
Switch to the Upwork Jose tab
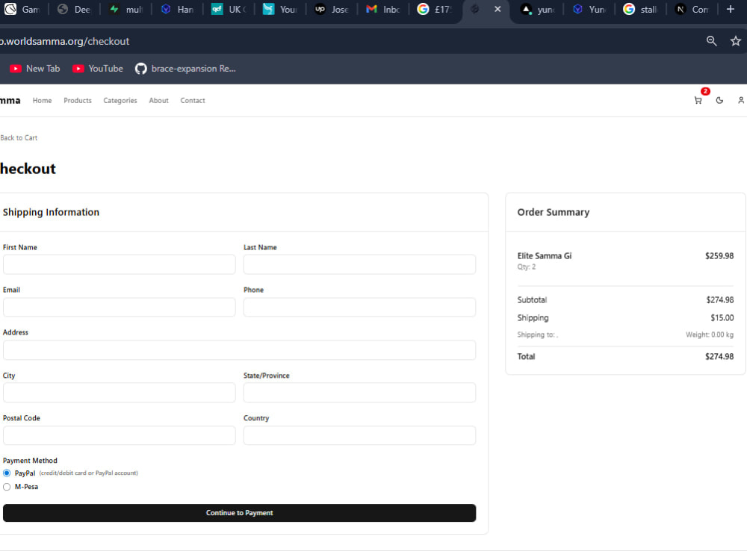(332, 9)
